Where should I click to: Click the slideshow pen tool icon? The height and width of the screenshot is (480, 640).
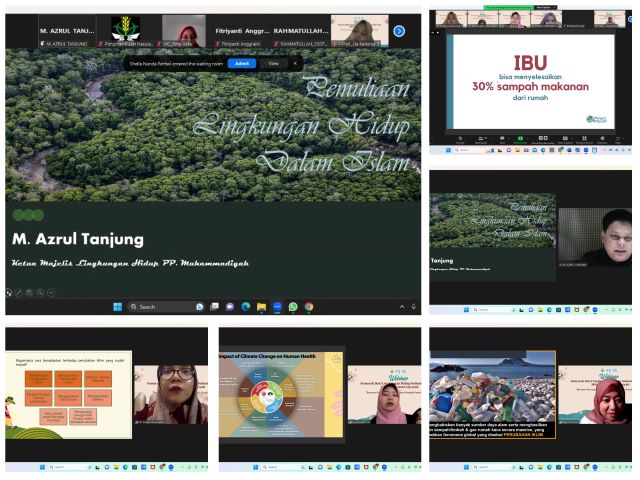click(19, 292)
